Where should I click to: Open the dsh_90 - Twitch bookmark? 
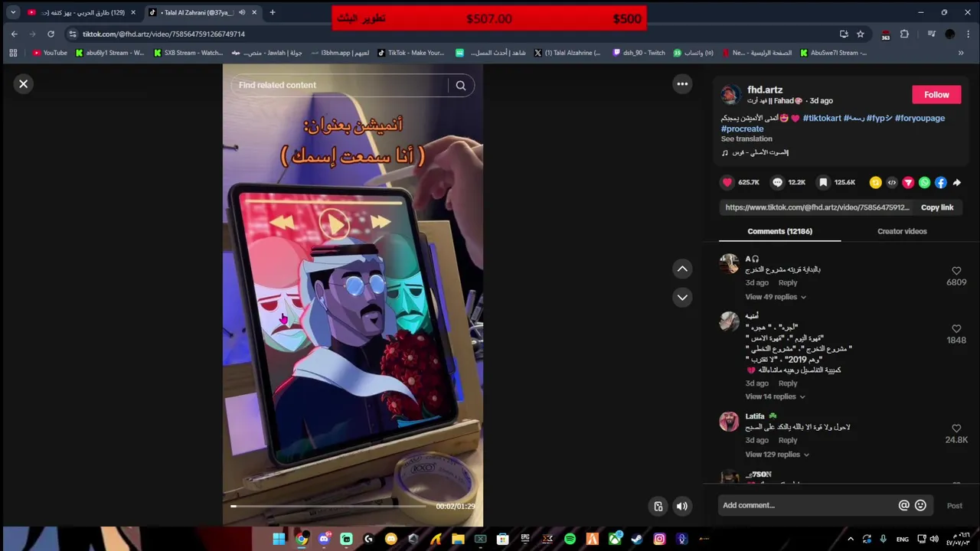(638, 53)
